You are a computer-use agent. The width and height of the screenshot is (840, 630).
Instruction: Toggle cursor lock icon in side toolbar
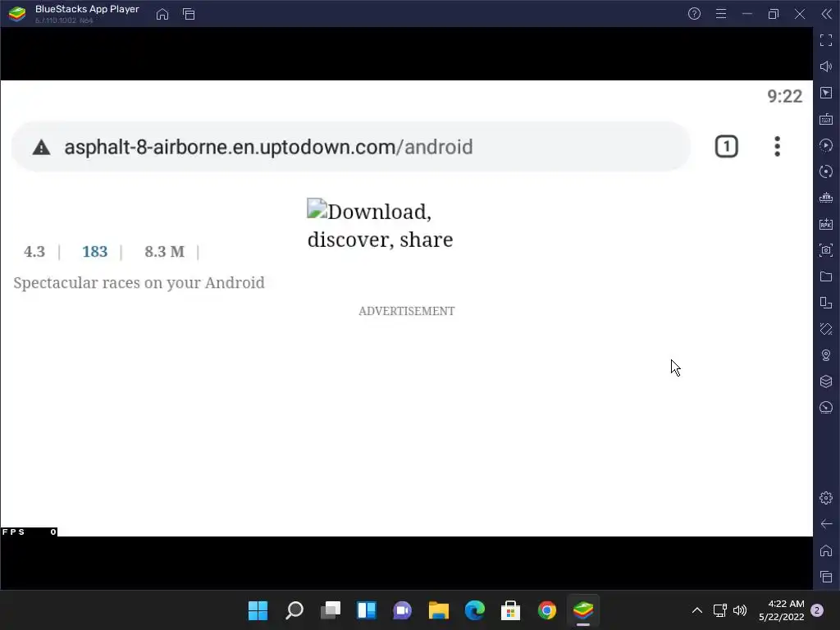(826, 93)
